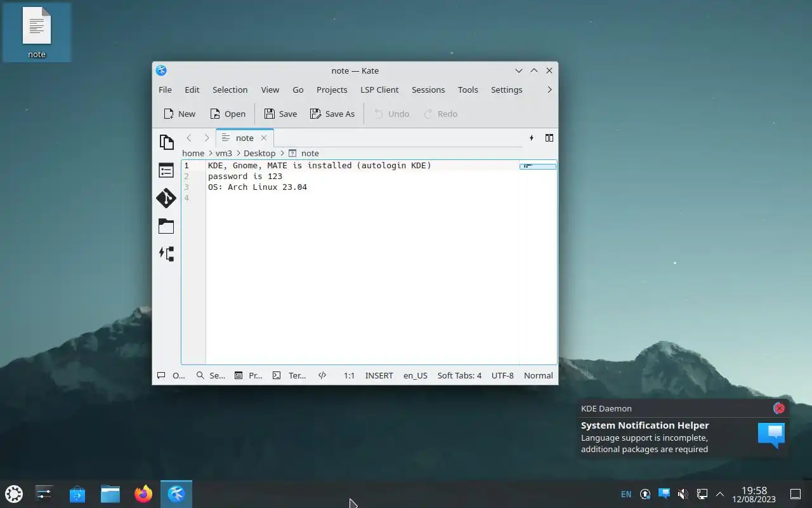Toggle the Projects panel in status bar

(248, 375)
